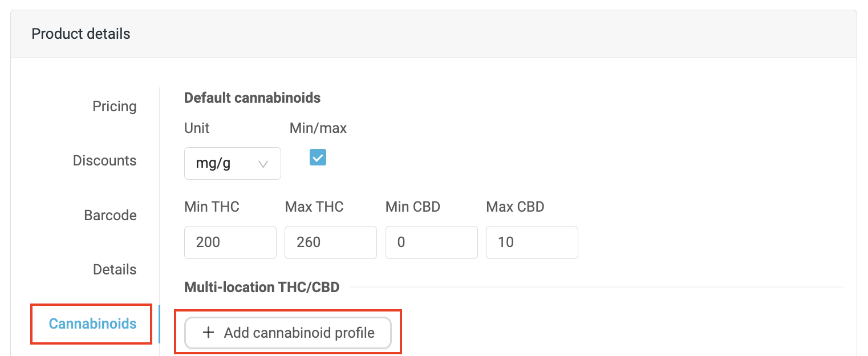The width and height of the screenshot is (868, 356).
Task: Focus the Min THC field containing 200
Action: (230, 242)
